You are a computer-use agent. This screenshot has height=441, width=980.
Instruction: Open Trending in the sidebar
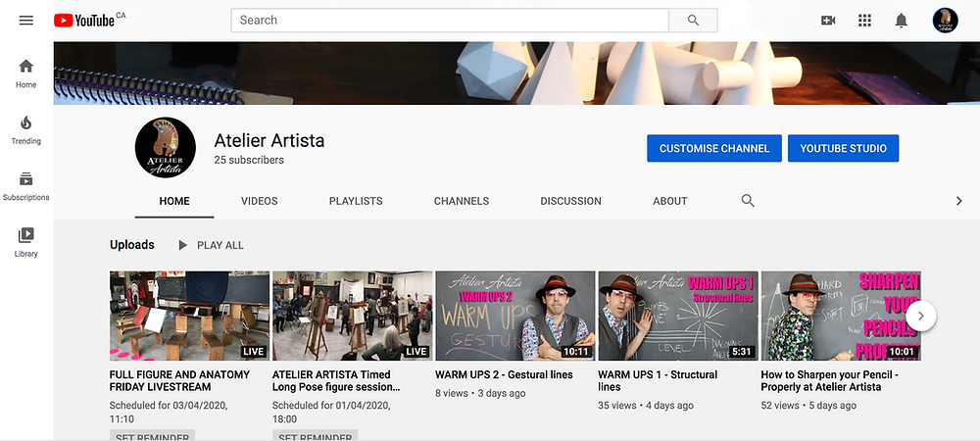(x=26, y=130)
